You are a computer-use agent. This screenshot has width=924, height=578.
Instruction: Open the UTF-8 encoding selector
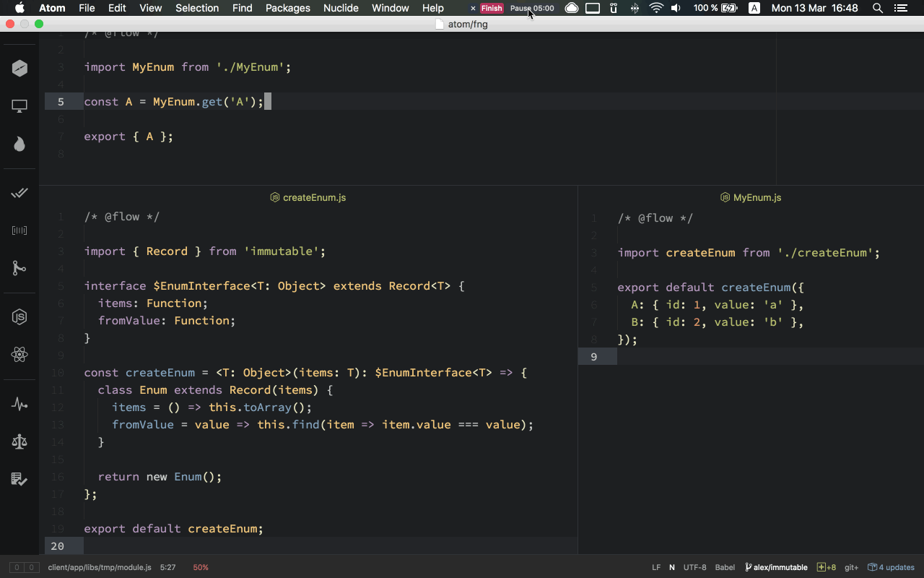(x=694, y=567)
